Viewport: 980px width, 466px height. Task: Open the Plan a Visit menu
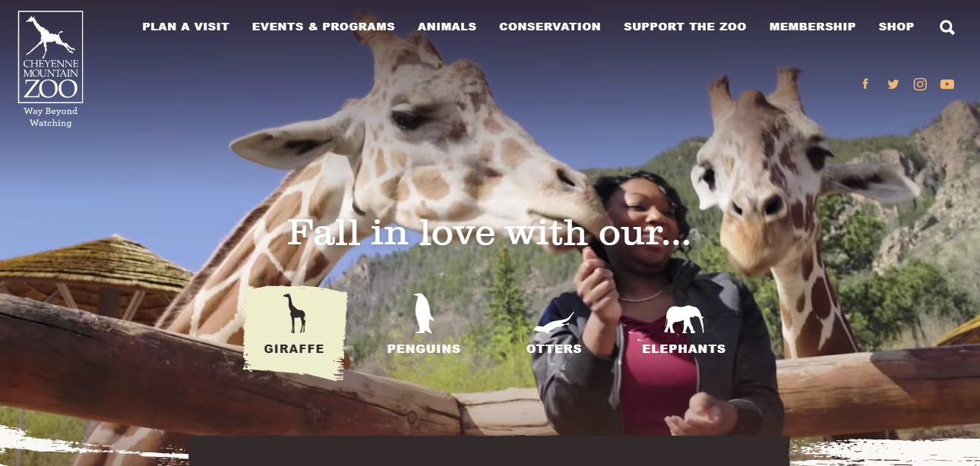185,27
